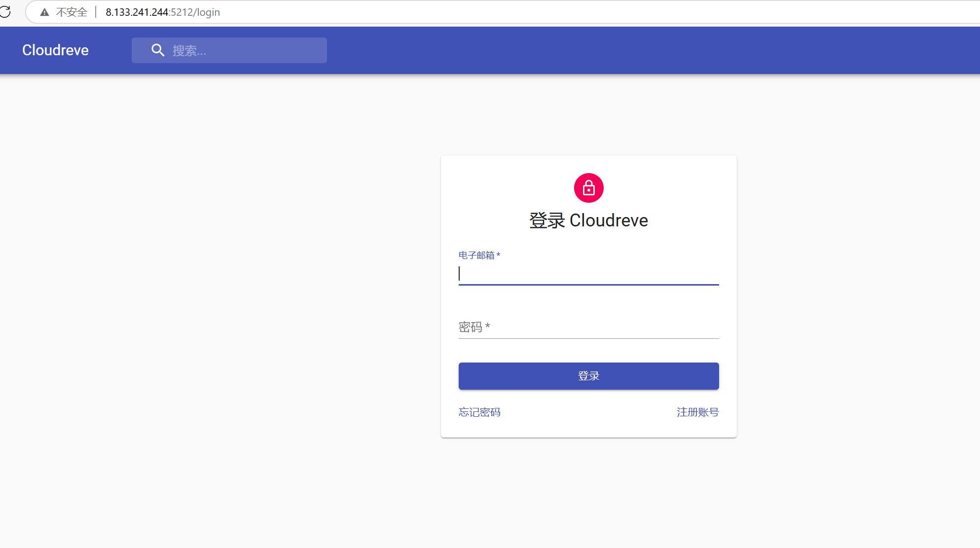Click the pink lock avatar icon

[x=588, y=188]
